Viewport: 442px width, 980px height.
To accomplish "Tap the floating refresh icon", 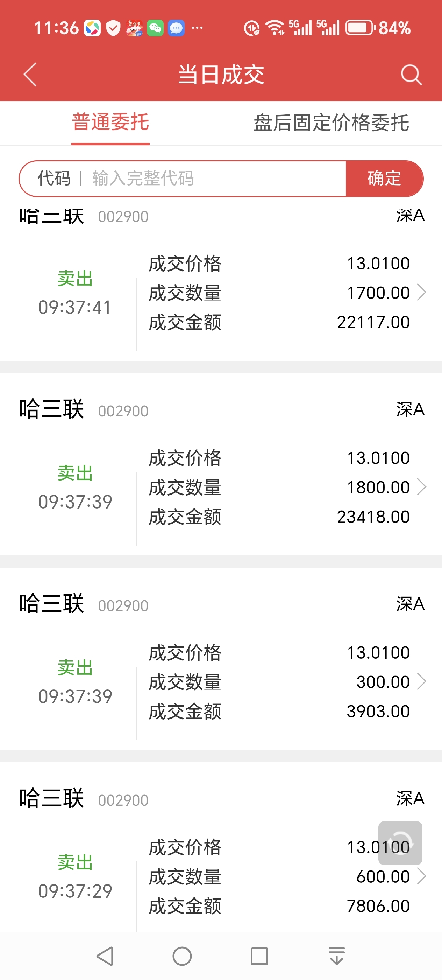I will click(x=400, y=843).
